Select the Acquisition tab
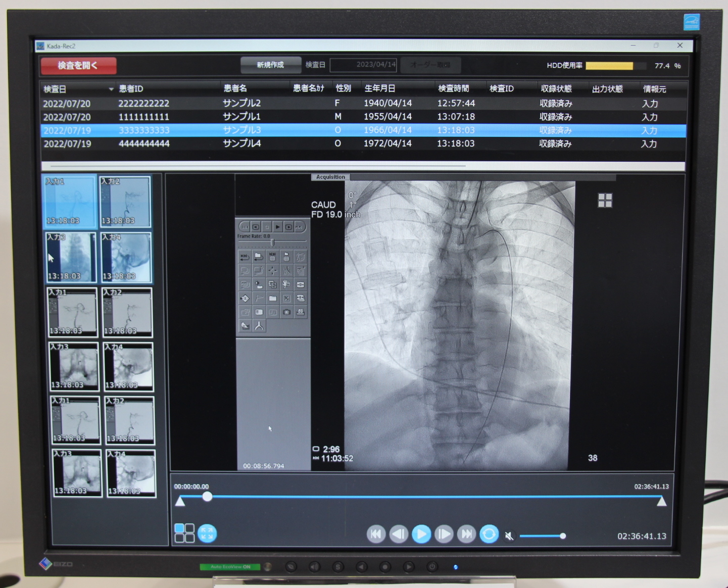This screenshot has height=588, width=728. click(330, 177)
